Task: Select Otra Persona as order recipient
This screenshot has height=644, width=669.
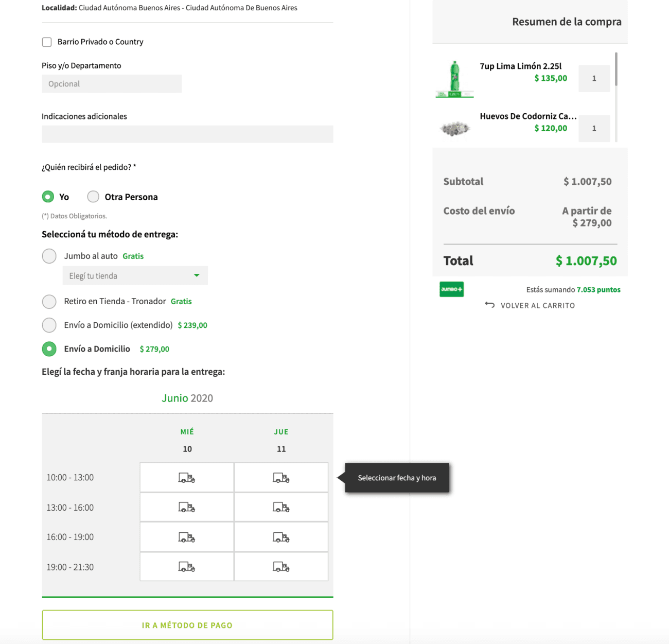Action: point(93,197)
